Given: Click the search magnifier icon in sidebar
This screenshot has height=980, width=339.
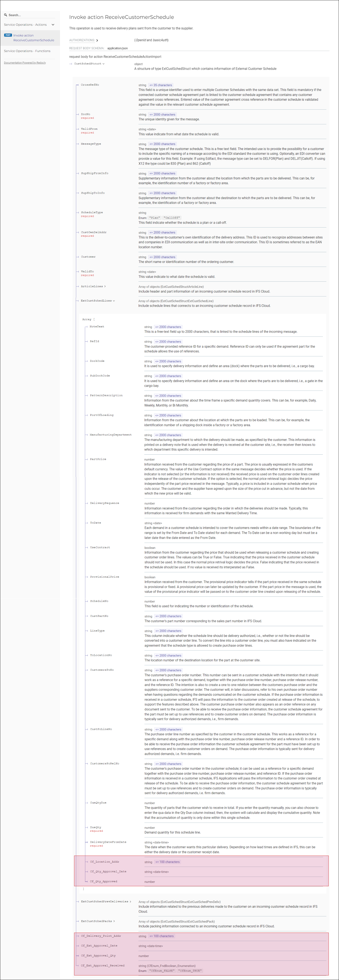Looking at the screenshot, I should pos(6,15).
